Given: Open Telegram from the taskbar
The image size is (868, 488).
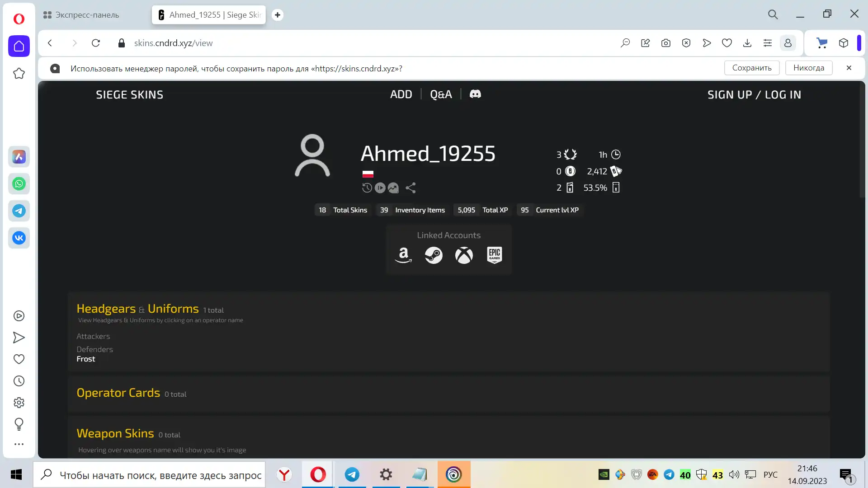Looking at the screenshot, I should tap(352, 474).
